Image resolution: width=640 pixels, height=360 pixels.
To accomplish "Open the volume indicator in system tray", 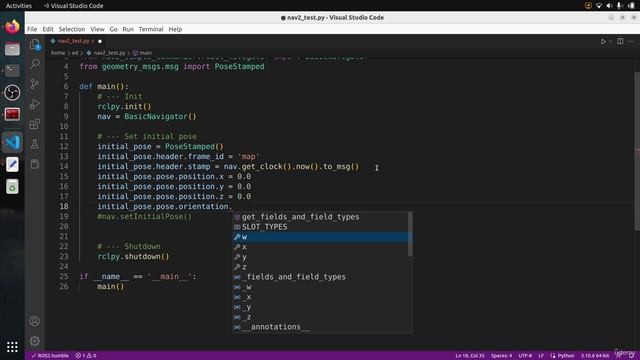I will (x=609, y=6).
